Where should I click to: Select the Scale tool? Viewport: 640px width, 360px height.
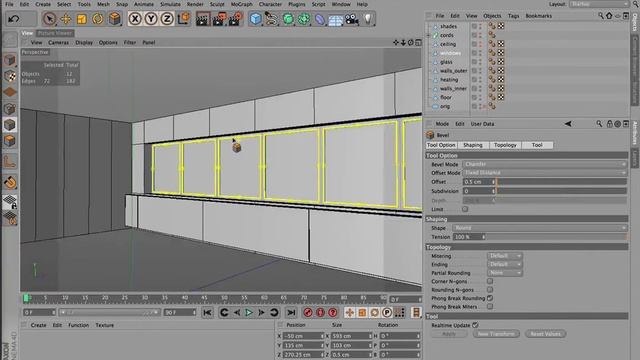(82, 19)
